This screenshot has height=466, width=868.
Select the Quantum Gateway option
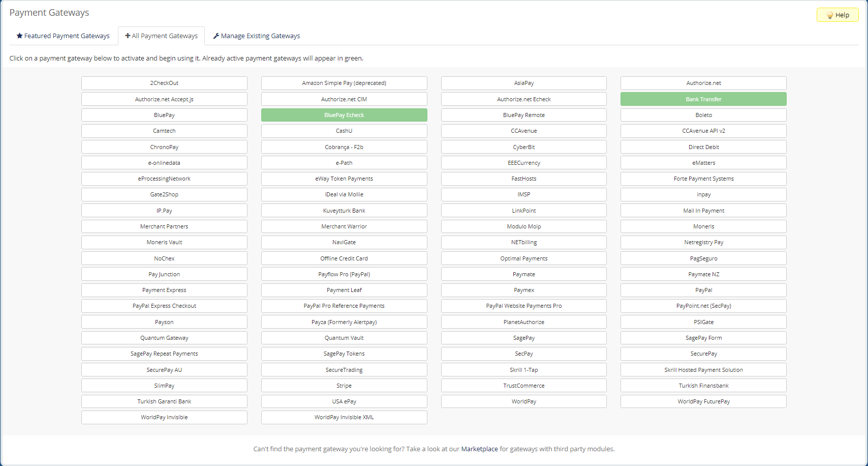click(x=164, y=338)
